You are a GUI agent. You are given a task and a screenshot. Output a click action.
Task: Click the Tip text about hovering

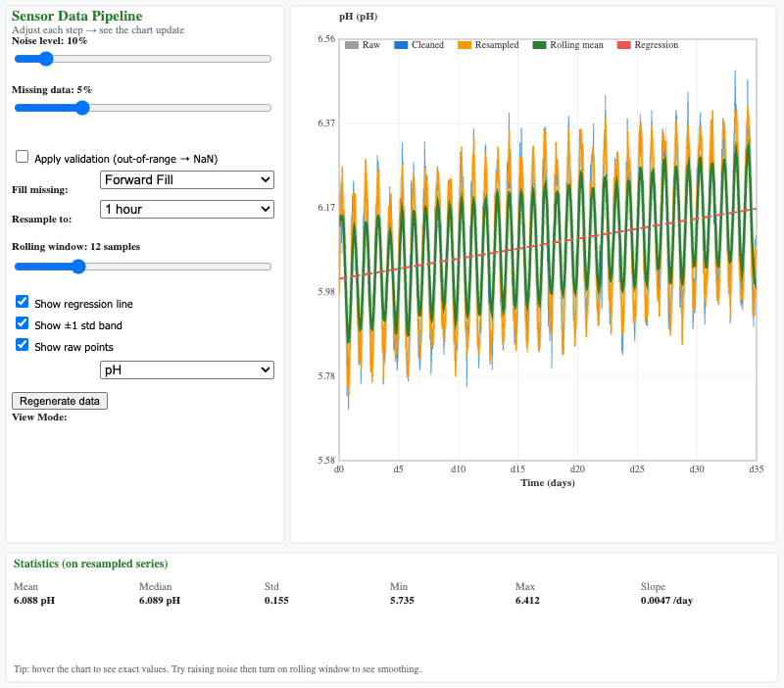pos(218,669)
